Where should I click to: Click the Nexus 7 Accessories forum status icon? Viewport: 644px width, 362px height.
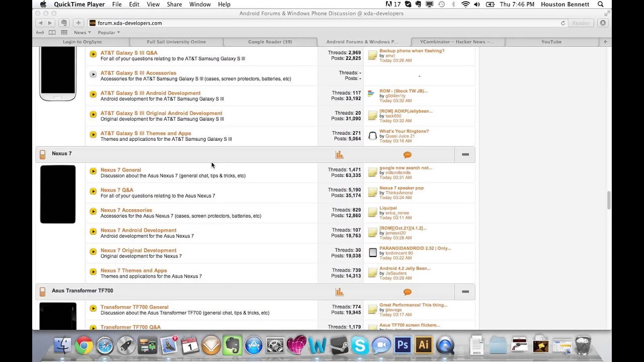(x=93, y=211)
